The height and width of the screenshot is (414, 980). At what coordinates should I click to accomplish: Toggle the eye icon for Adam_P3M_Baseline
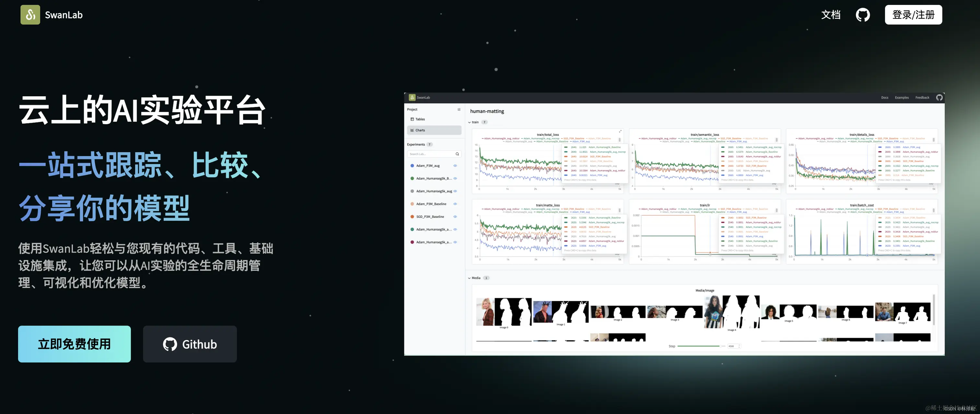[x=455, y=204]
